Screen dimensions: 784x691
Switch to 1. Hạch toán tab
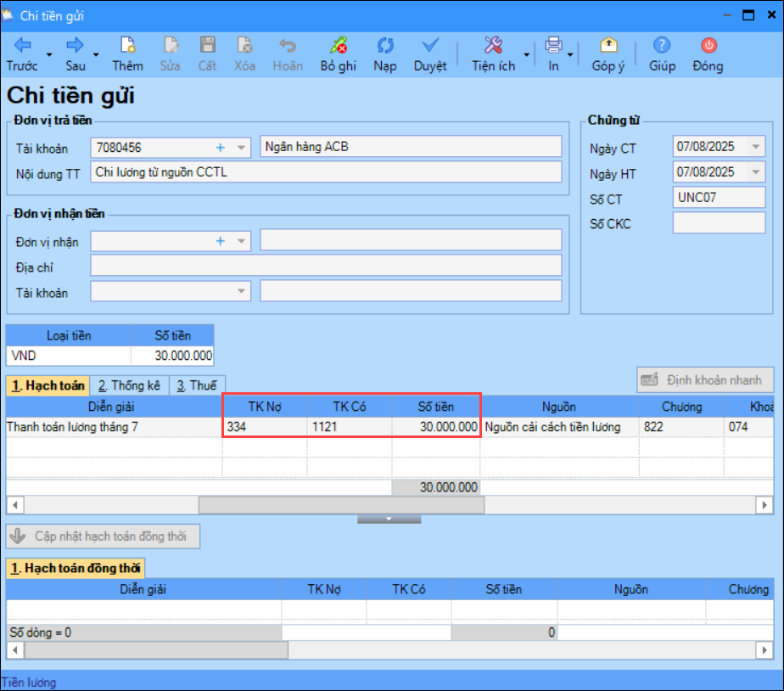pos(48,385)
